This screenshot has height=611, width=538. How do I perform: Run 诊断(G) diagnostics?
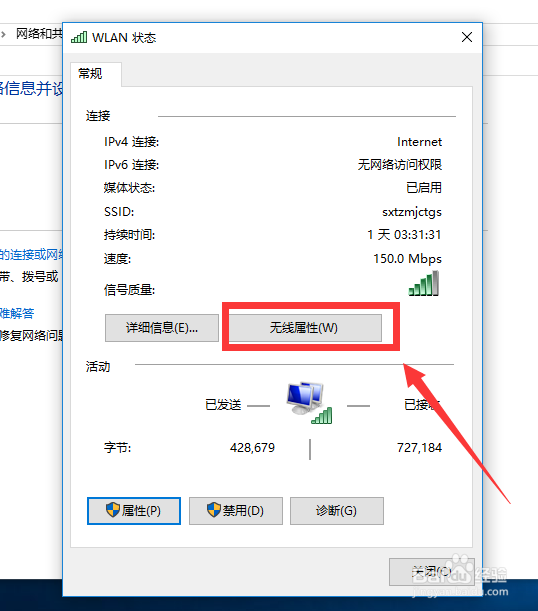tap(337, 511)
